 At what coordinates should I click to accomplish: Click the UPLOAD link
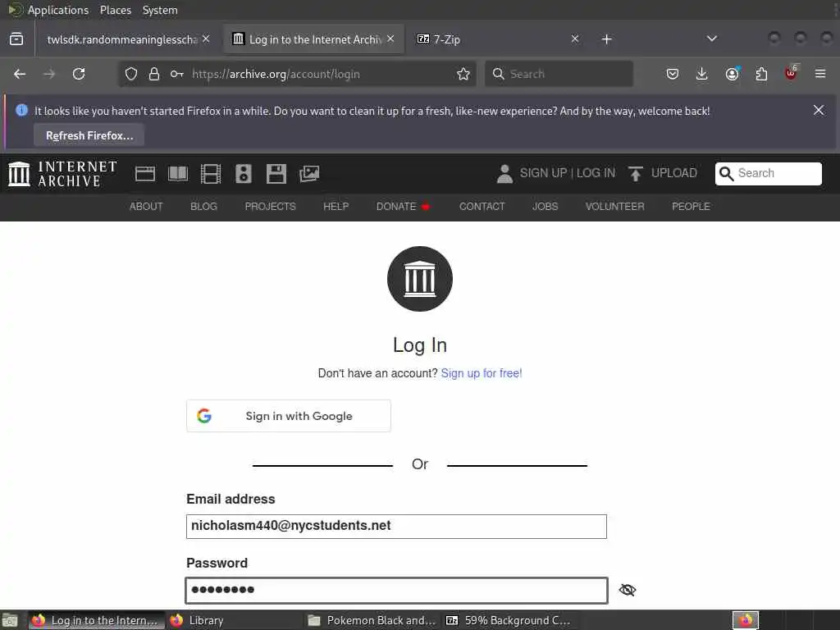(x=674, y=173)
